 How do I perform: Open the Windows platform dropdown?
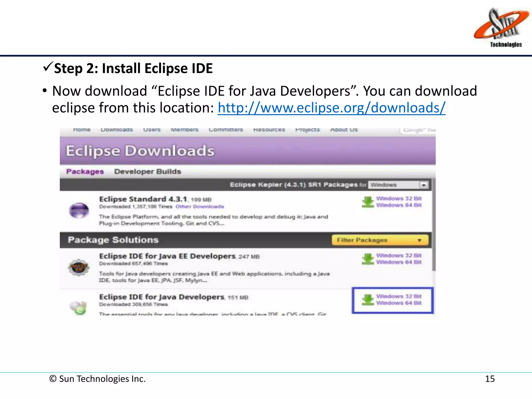coord(398,185)
